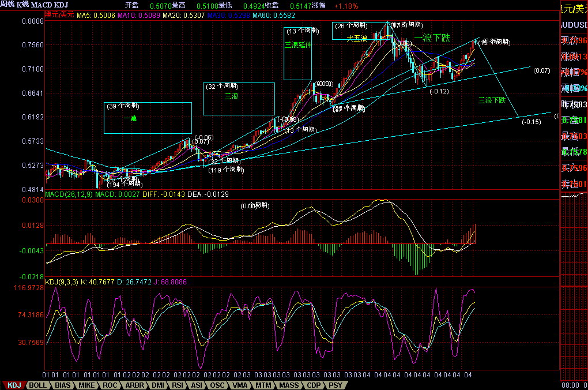Click the D: 26.7472 value

134,282
